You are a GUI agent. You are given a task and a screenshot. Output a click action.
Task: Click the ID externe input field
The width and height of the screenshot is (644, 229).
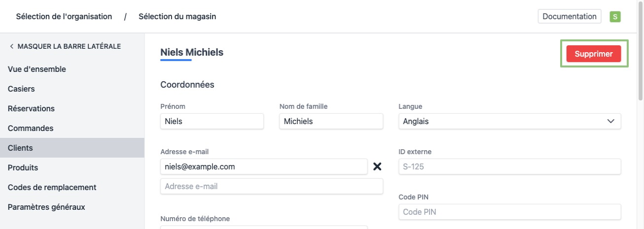pyautogui.click(x=509, y=166)
